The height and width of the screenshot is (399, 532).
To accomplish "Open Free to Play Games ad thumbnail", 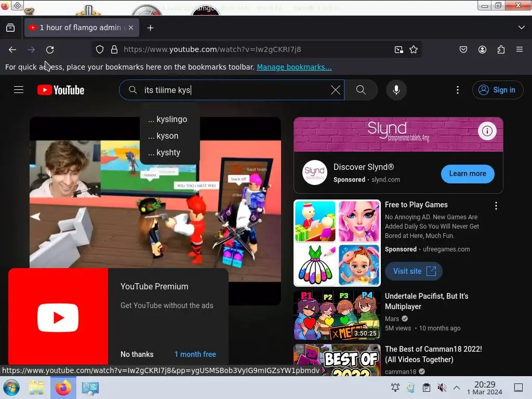I will [x=337, y=243].
